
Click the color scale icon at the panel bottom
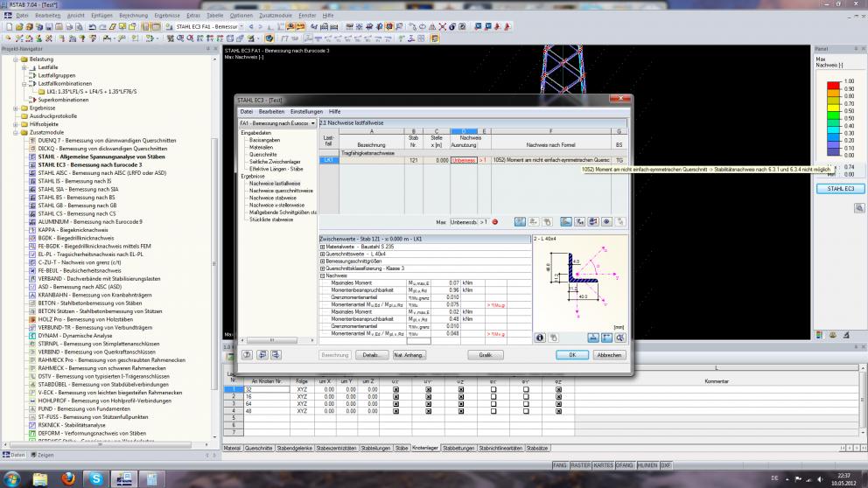point(820,335)
